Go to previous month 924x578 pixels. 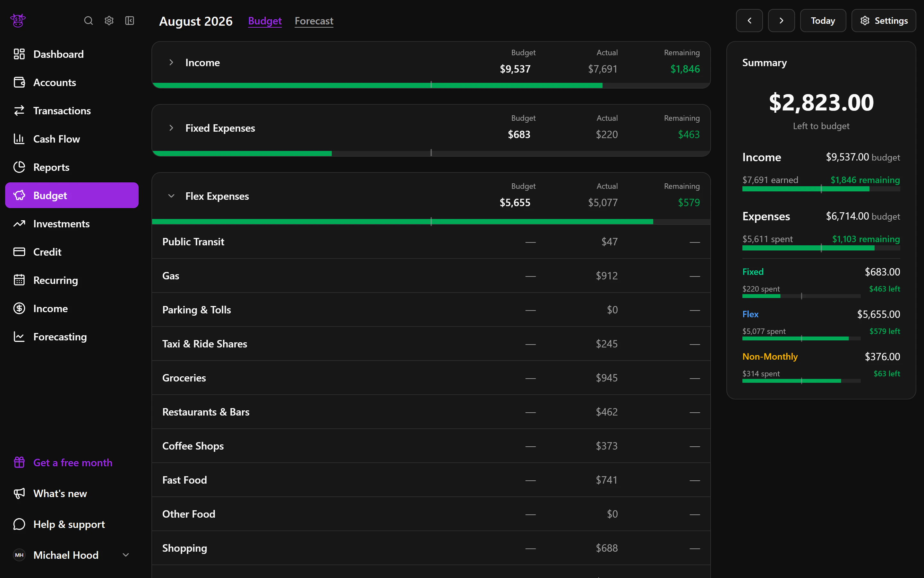(749, 21)
